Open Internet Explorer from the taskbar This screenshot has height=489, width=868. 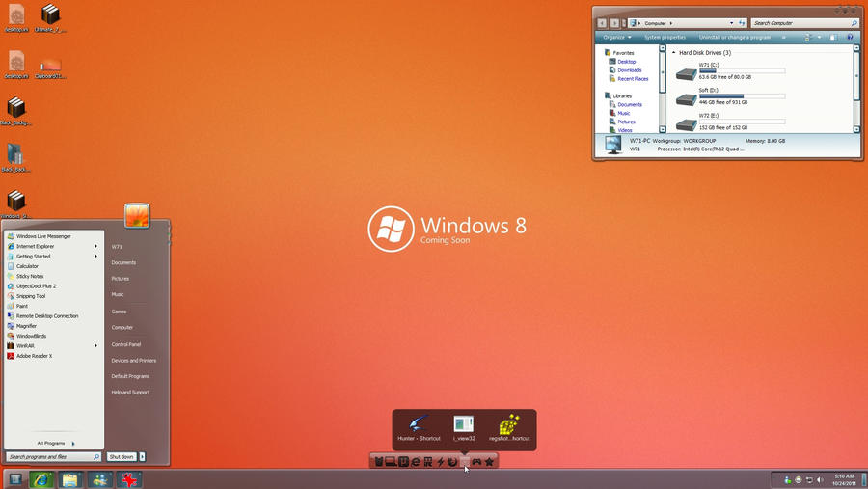pos(41,479)
